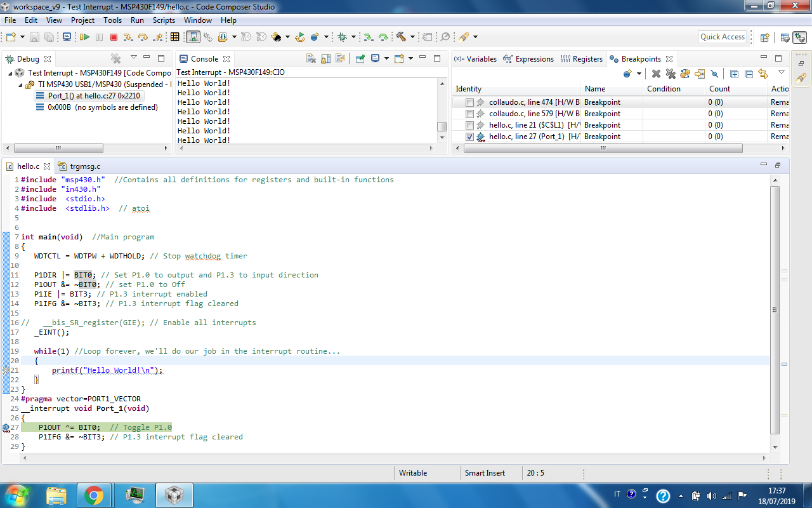Click Link with Debug View arrows icon
Image resolution: width=812 pixels, height=508 pixels.
click(763, 74)
